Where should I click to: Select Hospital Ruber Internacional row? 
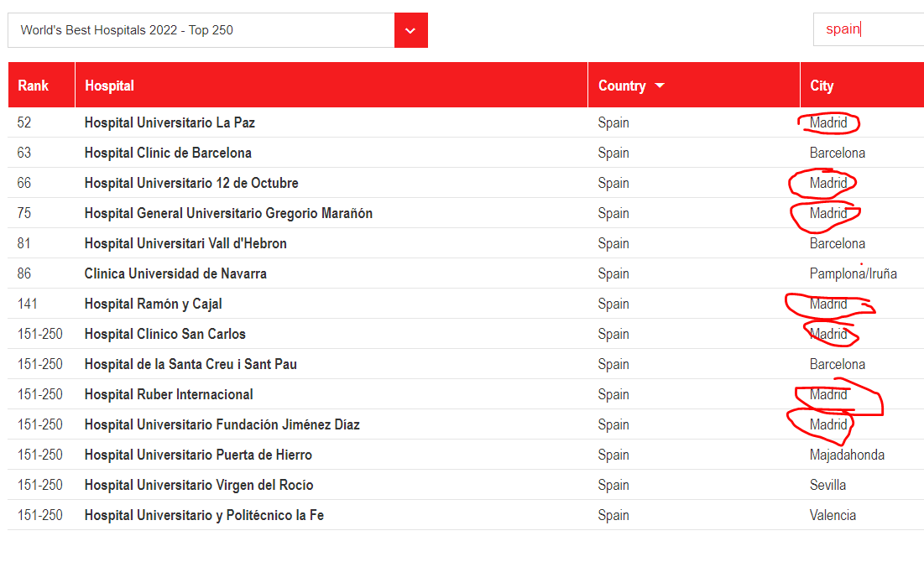pyautogui.click(x=169, y=394)
